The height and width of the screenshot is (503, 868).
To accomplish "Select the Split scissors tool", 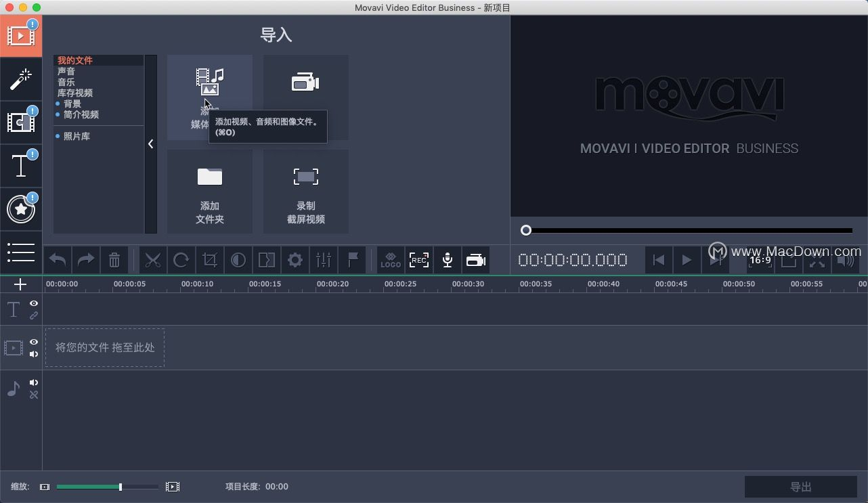I will (x=153, y=260).
